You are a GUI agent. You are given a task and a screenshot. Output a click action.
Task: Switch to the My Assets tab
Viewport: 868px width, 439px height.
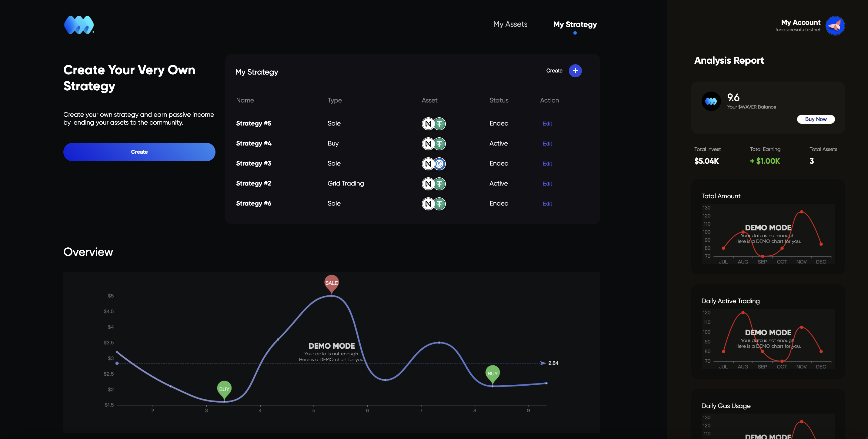pyautogui.click(x=510, y=24)
